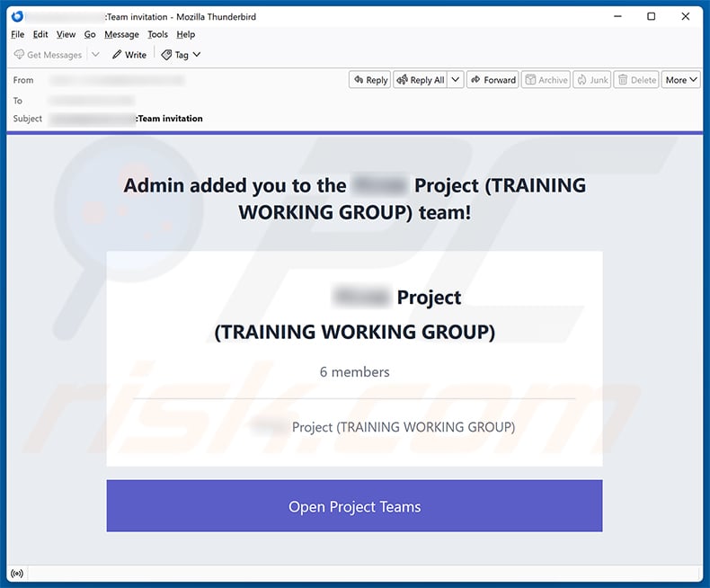Expand the Reply All options arrow
Viewport: 710px width, 588px height.
pyautogui.click(x=456, y=80)
